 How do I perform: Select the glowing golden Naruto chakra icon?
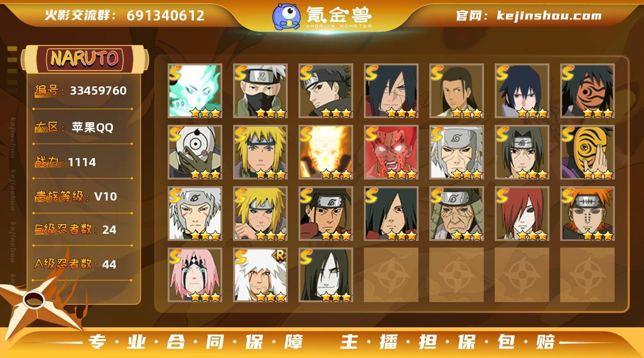tap(326, 152)
